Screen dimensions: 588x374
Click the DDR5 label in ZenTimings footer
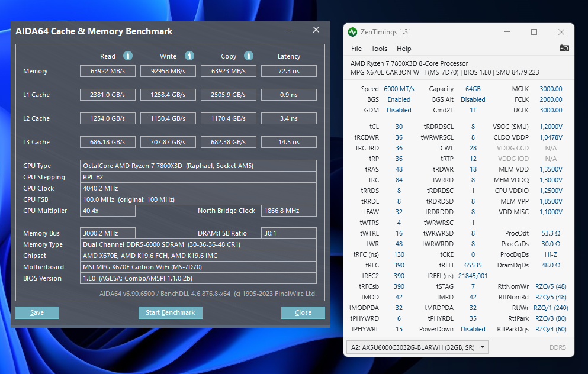(x=558, y=347)
